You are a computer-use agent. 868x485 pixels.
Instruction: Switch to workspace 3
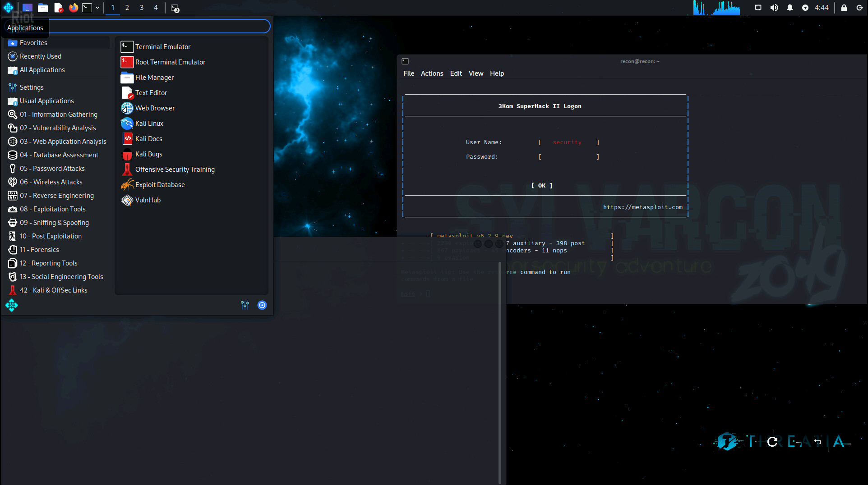[x=142, y=8]
